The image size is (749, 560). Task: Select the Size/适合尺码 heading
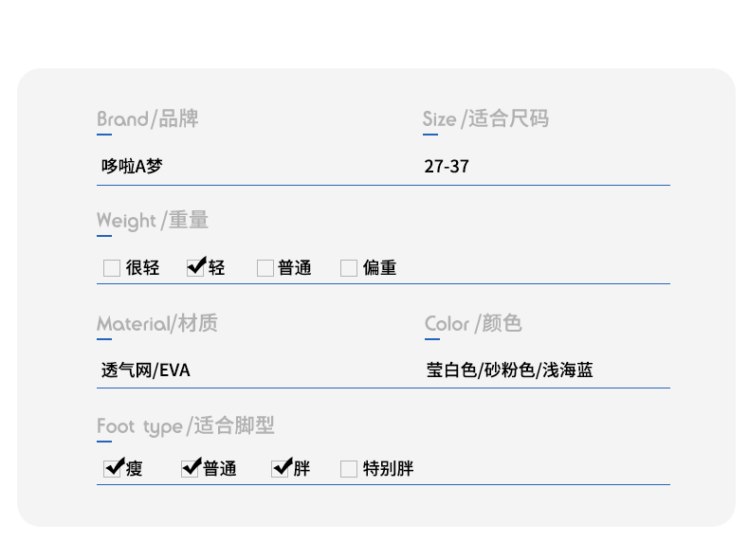pyautogui.click(x=485, y=118)
